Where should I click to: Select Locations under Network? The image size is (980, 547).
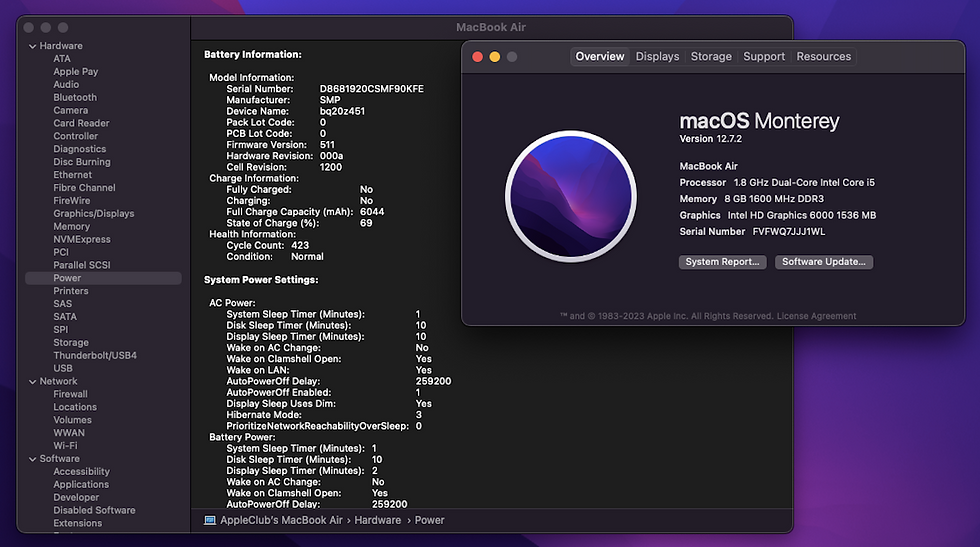pos(75,407)
